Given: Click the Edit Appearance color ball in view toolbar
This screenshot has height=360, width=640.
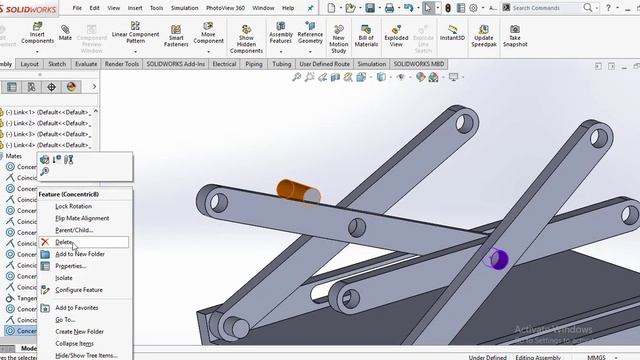Looking at the screenshot, I should [420, 77].
